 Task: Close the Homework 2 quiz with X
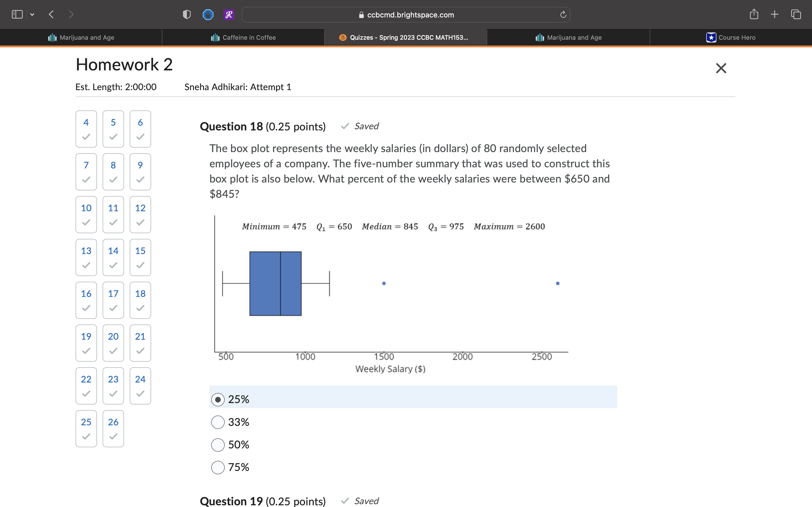point(721,68)
